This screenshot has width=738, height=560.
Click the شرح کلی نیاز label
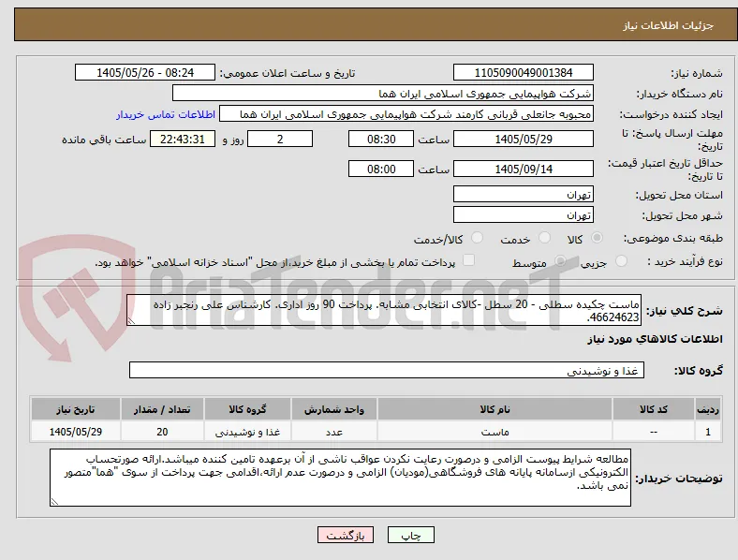coord(684,311)
